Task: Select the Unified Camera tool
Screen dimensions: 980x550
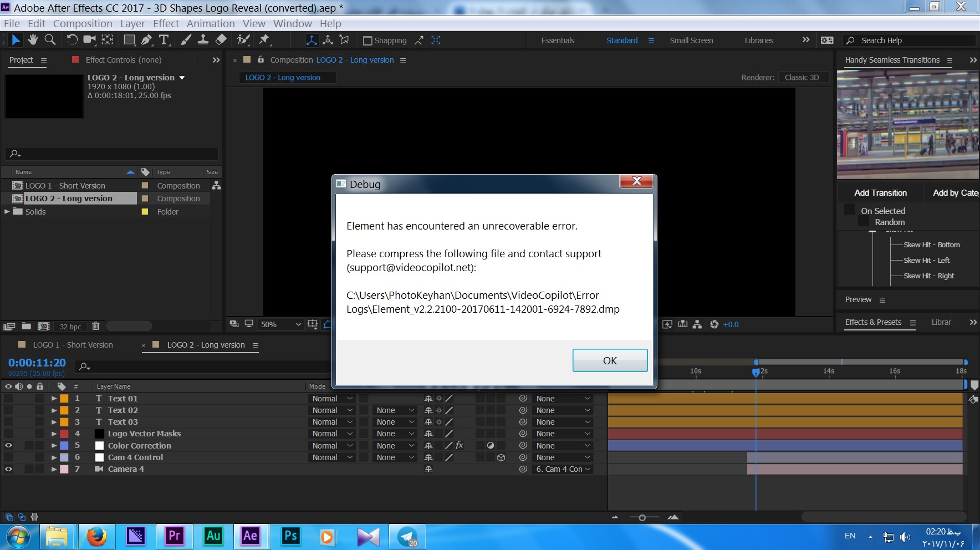Action: click(x=90, y=39)
